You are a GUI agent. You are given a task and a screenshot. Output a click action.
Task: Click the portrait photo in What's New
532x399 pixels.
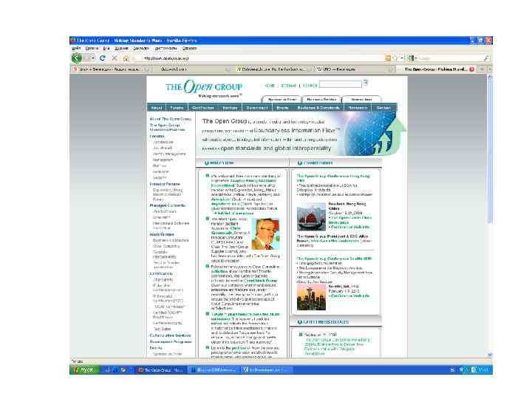265,234
